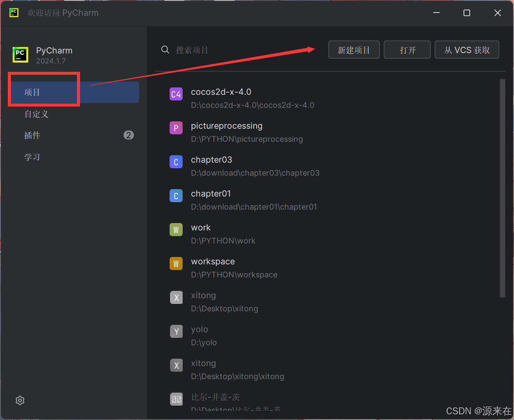Viewport: 514px width, 420px height.
Task: Click the 新建项目 button
Action: click(354, 50)
